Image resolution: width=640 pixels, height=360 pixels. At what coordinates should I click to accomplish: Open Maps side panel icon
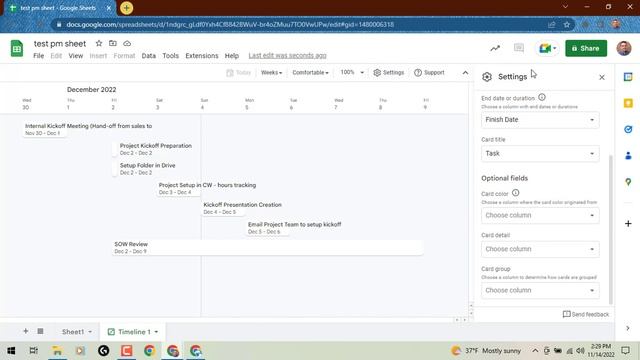click(x=628, y=182)
